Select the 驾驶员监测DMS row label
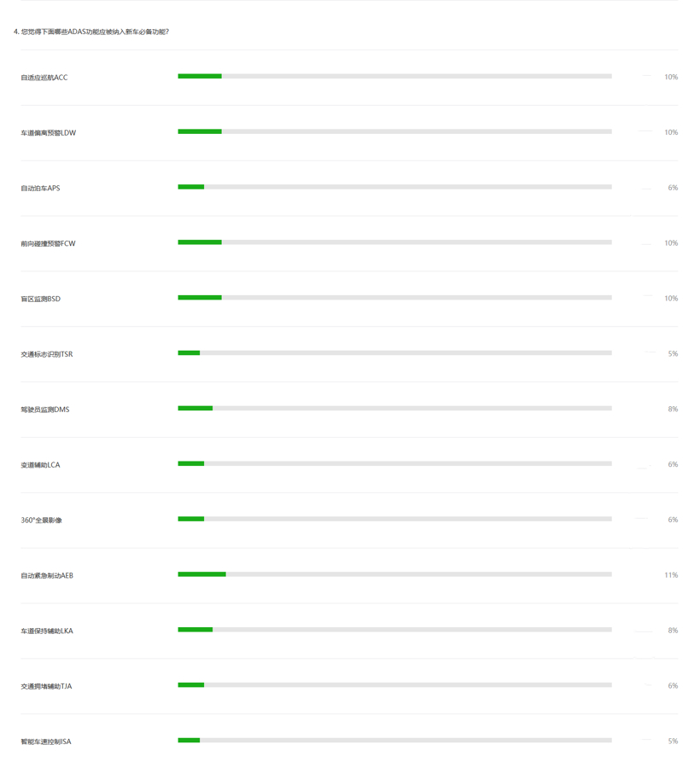This screenshot has height=762, width=700. pyautogui.click(x=45, y=410)
